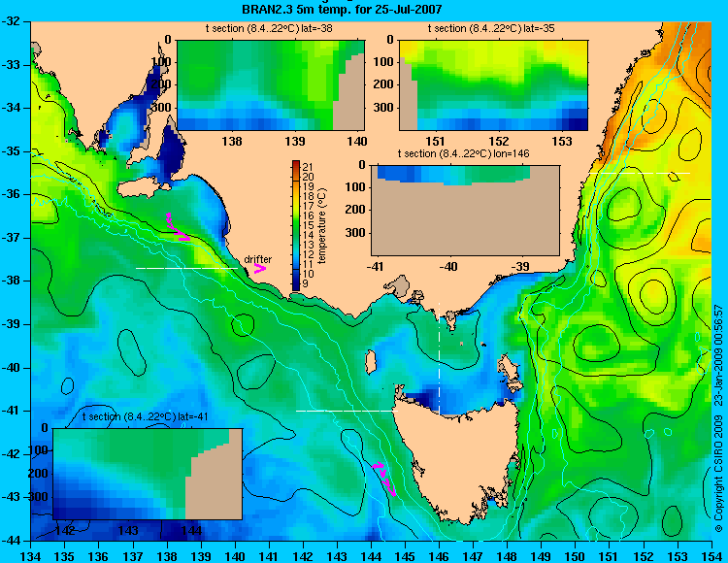Click '-35' on the left latitude axis
This screenshot has height=563, width=728.
[12, 151]
